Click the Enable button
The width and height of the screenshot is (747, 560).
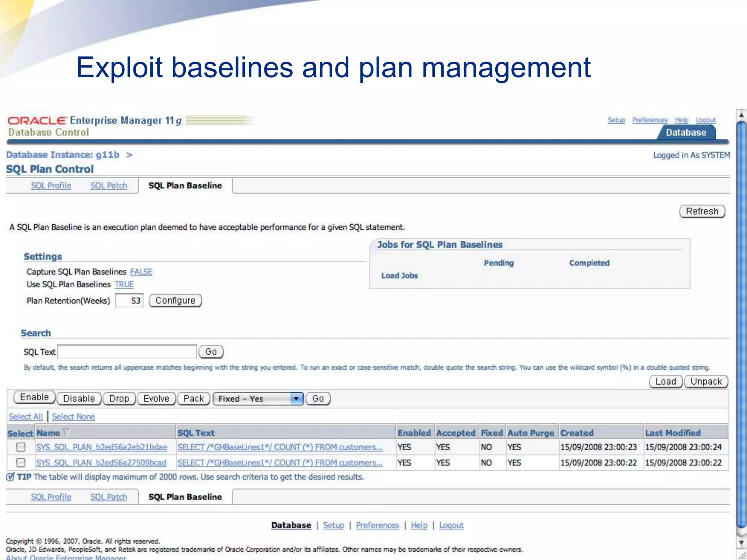[x=34, y=397]
